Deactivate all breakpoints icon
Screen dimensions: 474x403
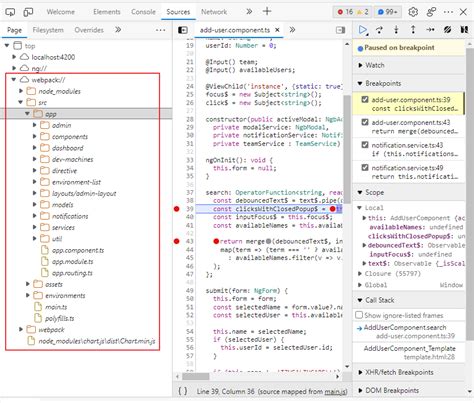(x=448, y=30)
